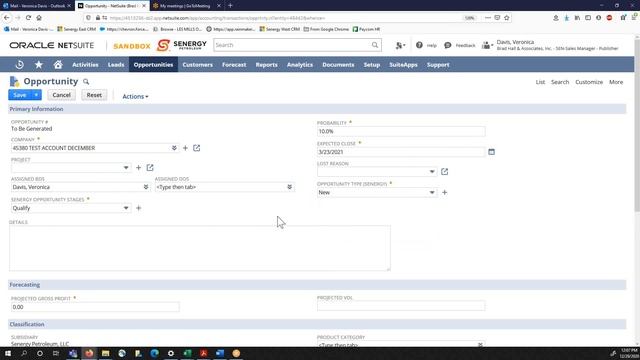Open the Lost Reason record link icon
The width and height of the screenshot is (640, 360).
point(444,171)
